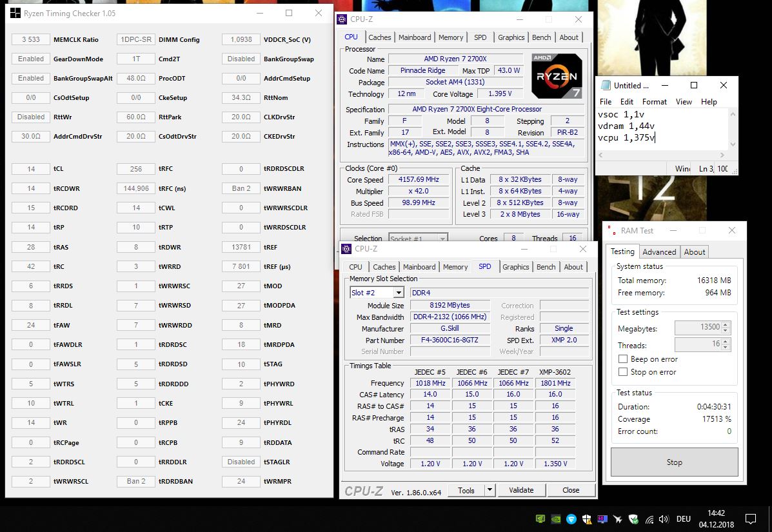Open the taskbar clock showing 14:42
Image resolution: width=772 pixels, height=532 pixels.
click(x=717, y=518)
